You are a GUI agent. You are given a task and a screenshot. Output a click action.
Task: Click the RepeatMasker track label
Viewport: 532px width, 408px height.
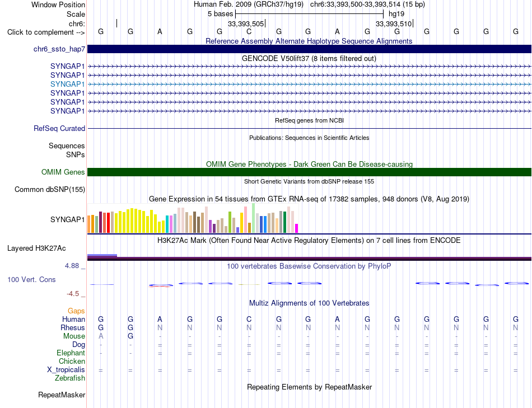point(62,395)
